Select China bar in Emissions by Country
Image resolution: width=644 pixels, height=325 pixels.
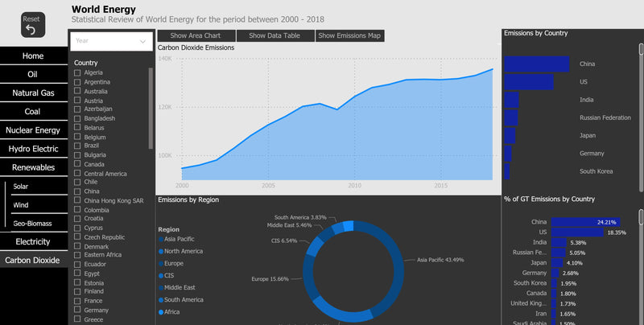point(536,64)
